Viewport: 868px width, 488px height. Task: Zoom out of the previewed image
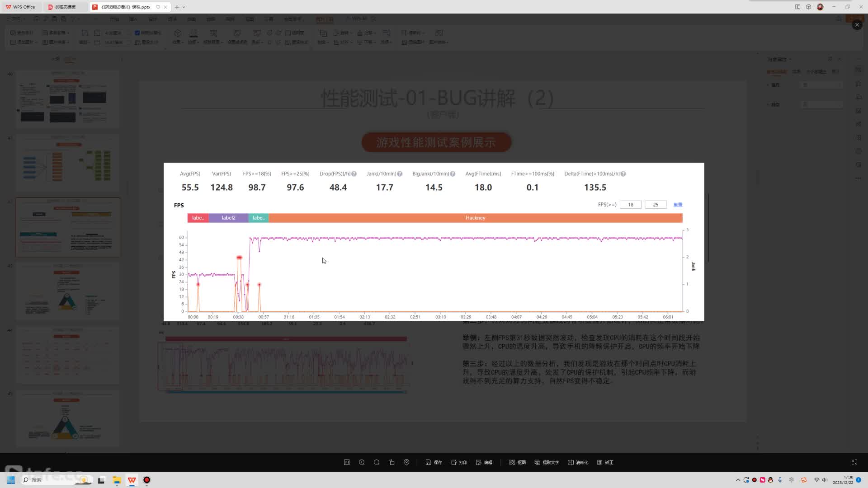tap(377, 462)
